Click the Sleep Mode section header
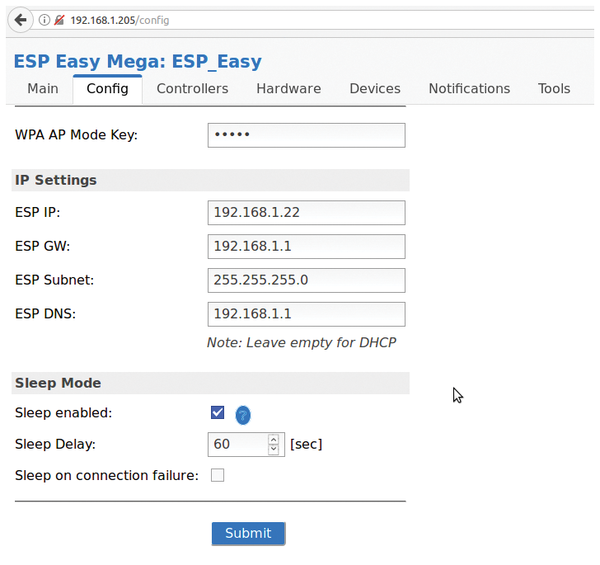This screenshot has width=600, height=565. [210, 383]
